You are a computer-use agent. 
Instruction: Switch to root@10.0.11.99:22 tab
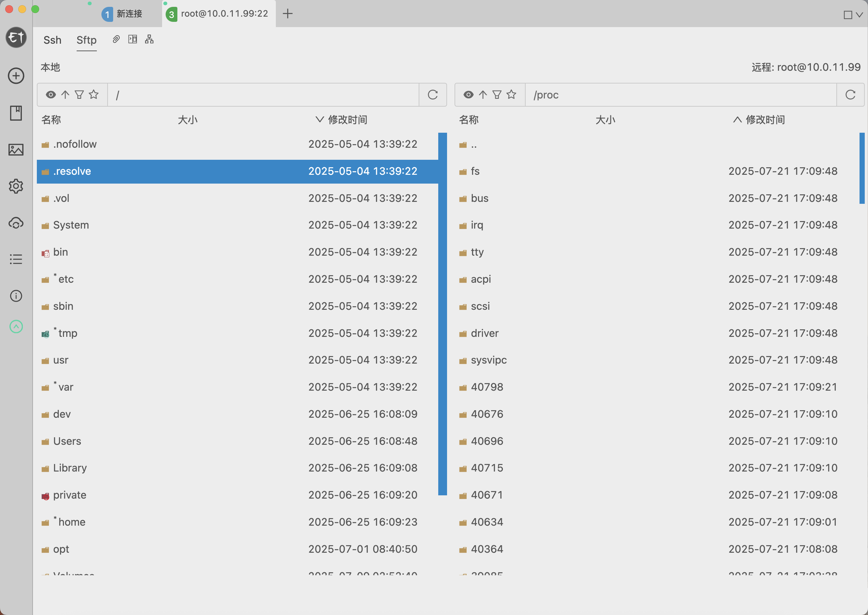coord(219,14)
